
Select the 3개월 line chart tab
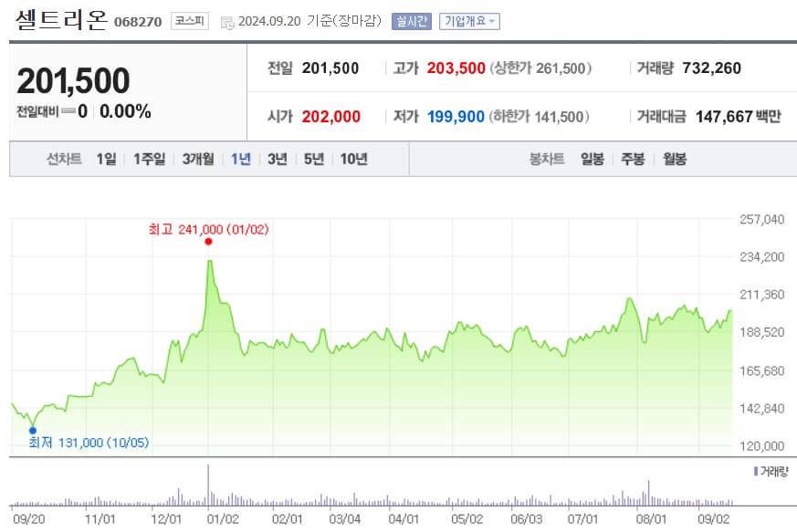(x=198, y=159)
